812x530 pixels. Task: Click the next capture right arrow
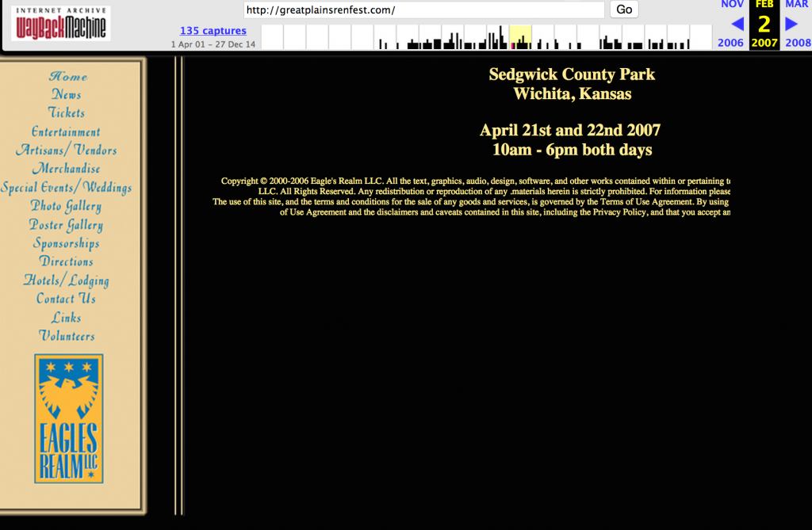[x=791, y=24]
